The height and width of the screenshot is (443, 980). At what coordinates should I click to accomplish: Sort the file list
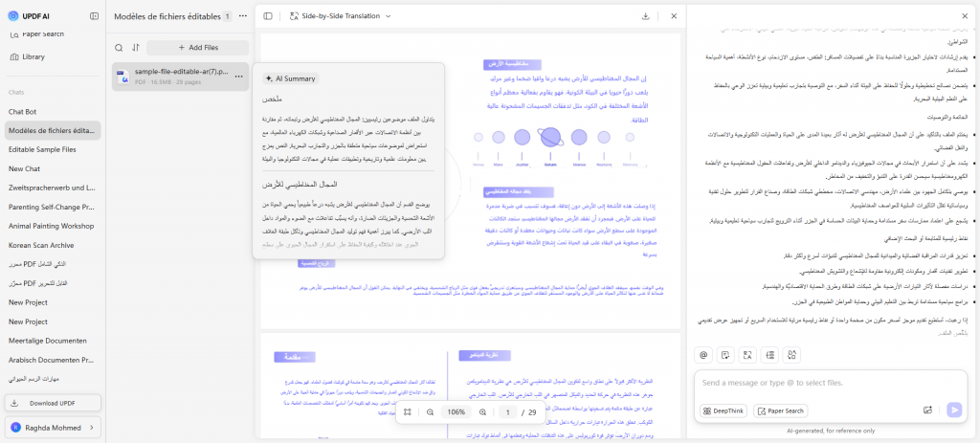click(x=136, y=48)
